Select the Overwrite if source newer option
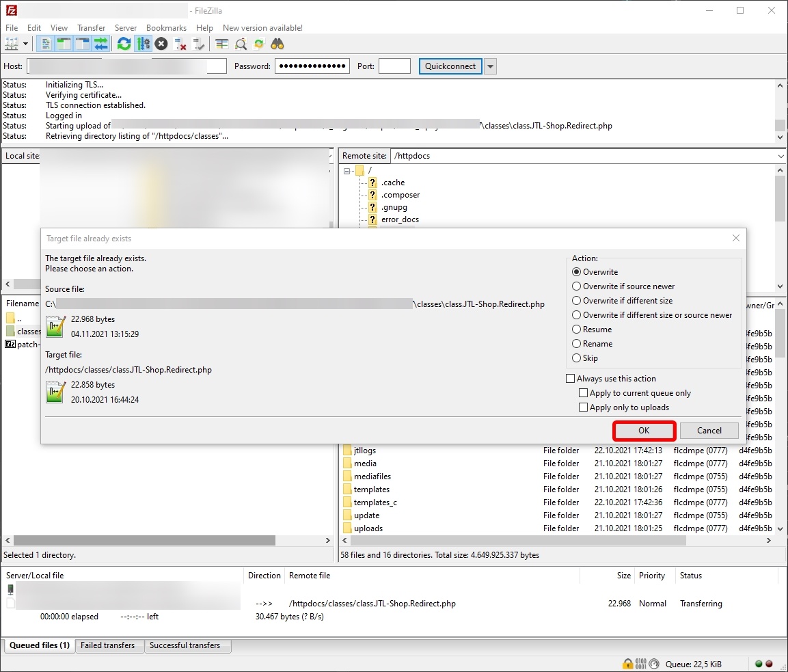 (577, 286)
